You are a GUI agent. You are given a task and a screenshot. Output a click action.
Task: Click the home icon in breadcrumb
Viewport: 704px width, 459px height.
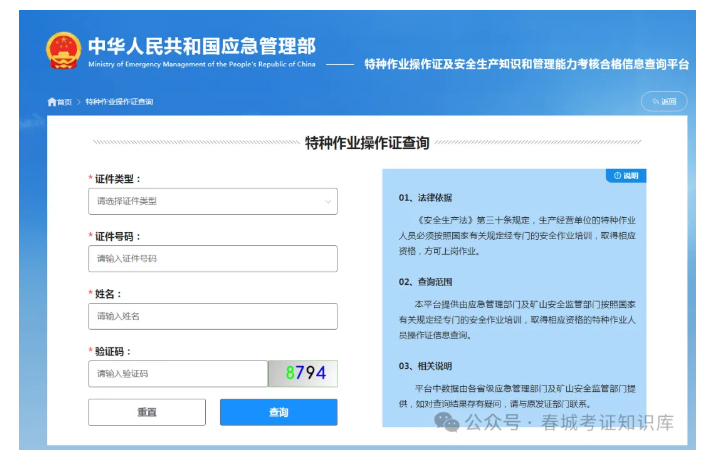point(52,102)
